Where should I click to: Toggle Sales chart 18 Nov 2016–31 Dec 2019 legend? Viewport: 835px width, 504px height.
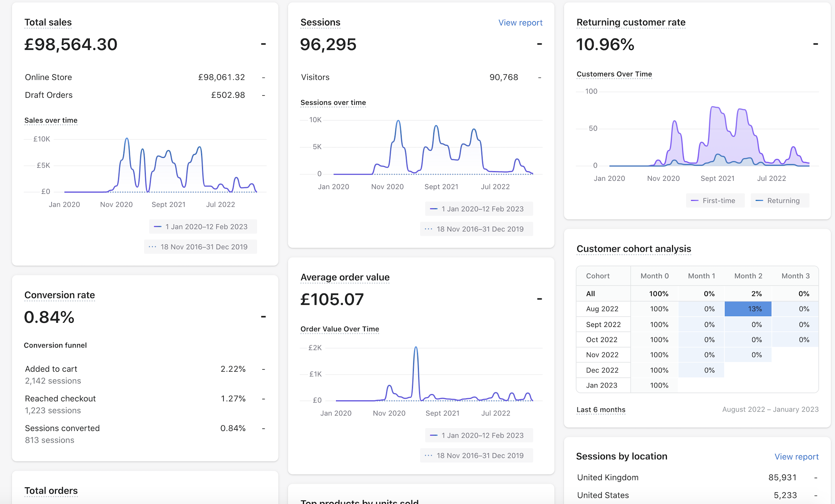pos(200,247)
